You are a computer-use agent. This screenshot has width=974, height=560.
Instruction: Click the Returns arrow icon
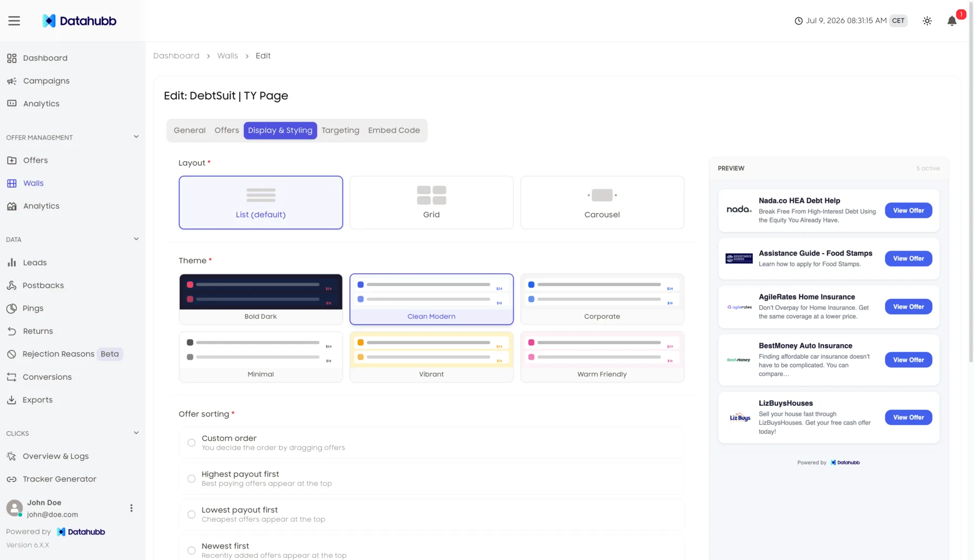pyautogui.click(x=12, y=331)
